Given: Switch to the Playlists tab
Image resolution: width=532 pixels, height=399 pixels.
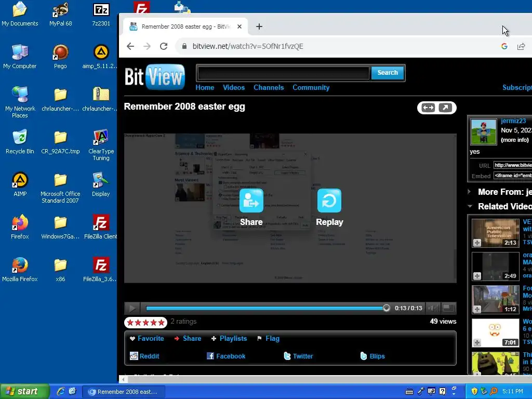Looking at the screenshot, I should coord(229,338).
